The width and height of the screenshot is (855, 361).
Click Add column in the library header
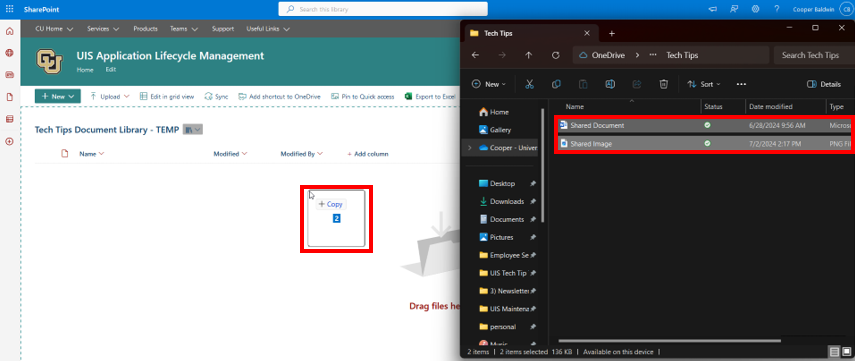(x=368, y=154)
